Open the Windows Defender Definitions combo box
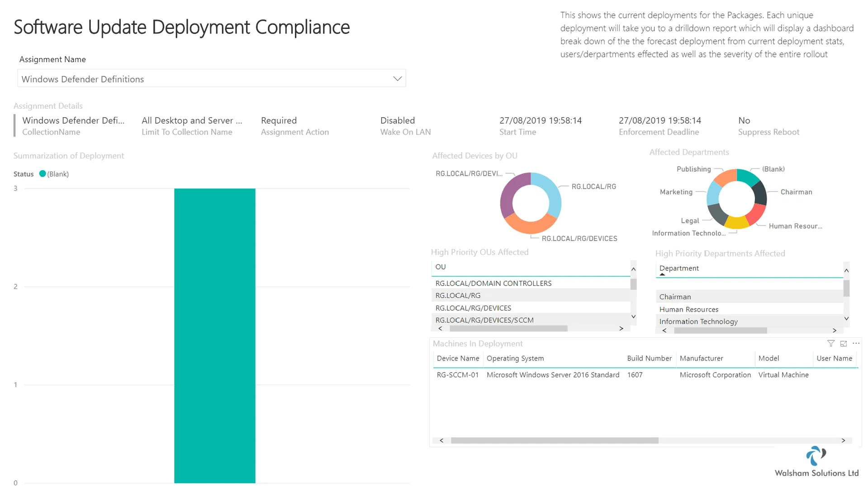The height and width of the screenshot is (489, 868). (211, 79)
